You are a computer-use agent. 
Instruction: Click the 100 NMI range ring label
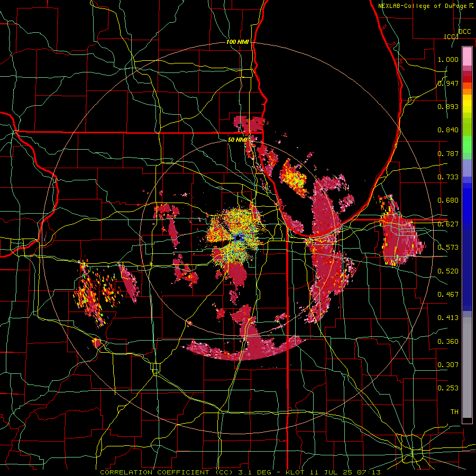coord(237,42)
